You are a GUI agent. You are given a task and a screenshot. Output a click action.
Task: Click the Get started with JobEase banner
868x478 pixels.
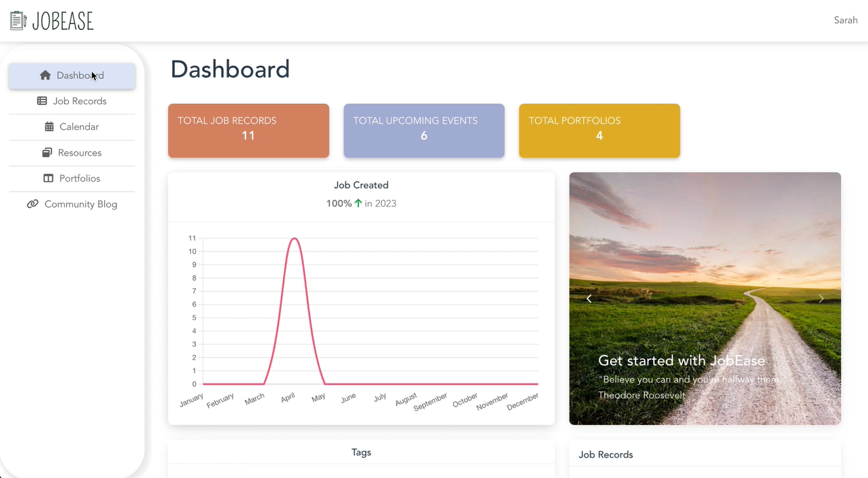(x=681, y=361)
